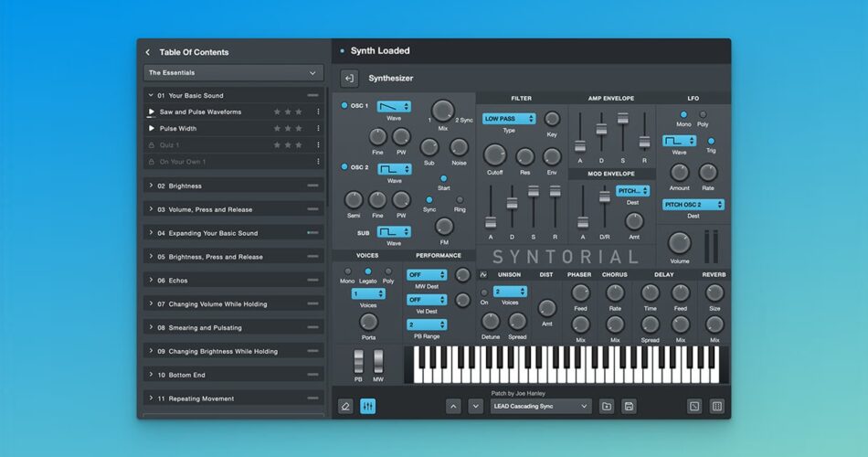Image resolution: width=868 pixels, height=457 pixels.
Task: Open The Essentials course dropdown
Action: tap(234, 72)
